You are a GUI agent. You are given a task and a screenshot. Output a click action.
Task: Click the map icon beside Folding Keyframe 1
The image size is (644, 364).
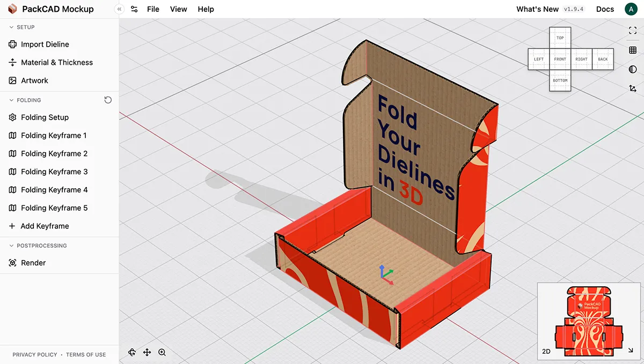(x=13, y=136)
